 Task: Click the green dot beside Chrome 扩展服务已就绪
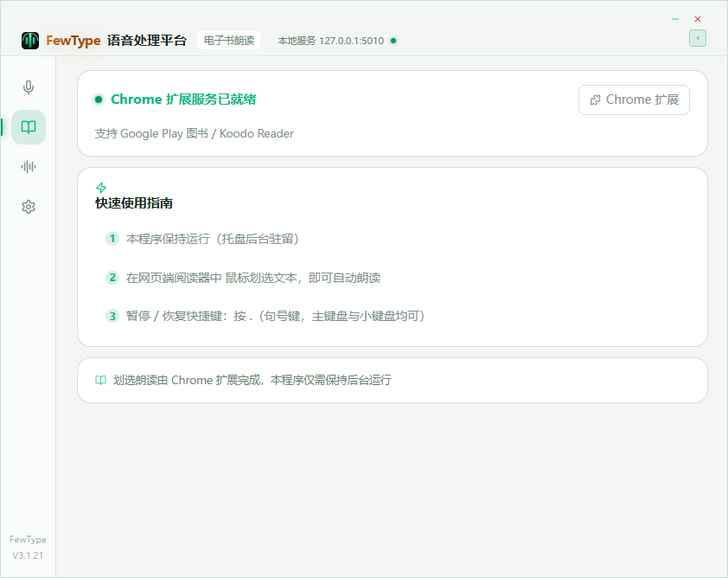click(x=99, y=99)
